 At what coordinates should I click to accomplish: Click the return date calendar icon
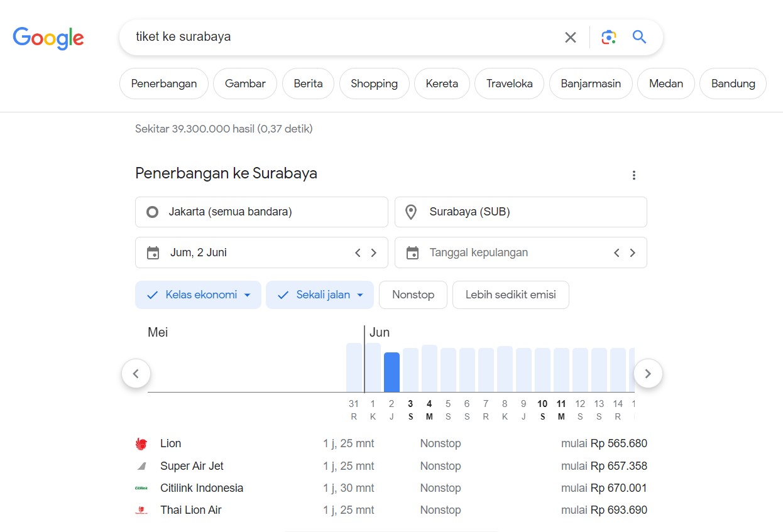pyautogui.click(x=412, y=252)
